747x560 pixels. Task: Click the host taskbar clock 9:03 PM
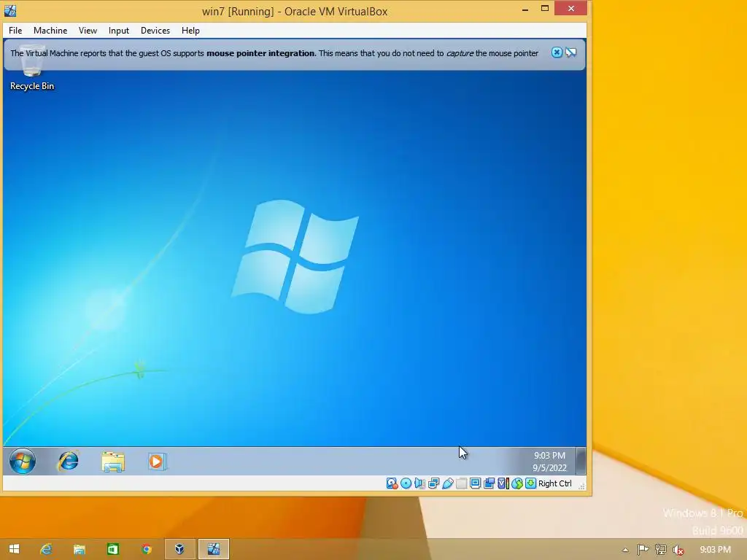715,550
